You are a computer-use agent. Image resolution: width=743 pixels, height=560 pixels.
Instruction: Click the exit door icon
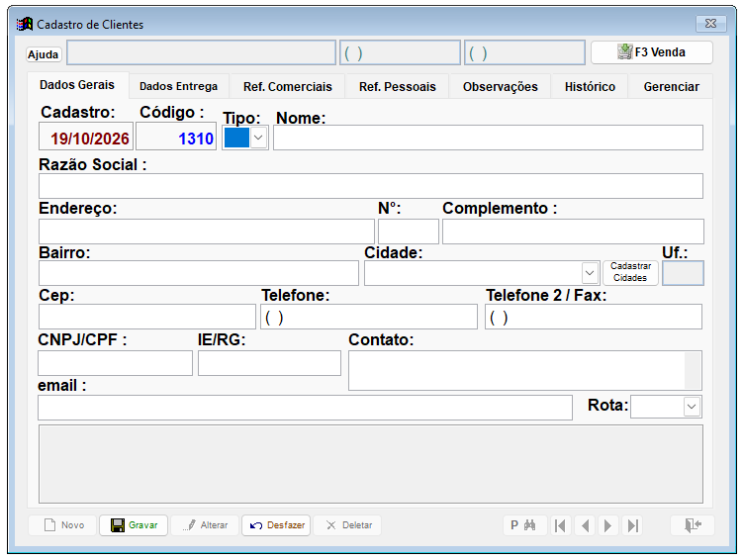tap(693, 525)
